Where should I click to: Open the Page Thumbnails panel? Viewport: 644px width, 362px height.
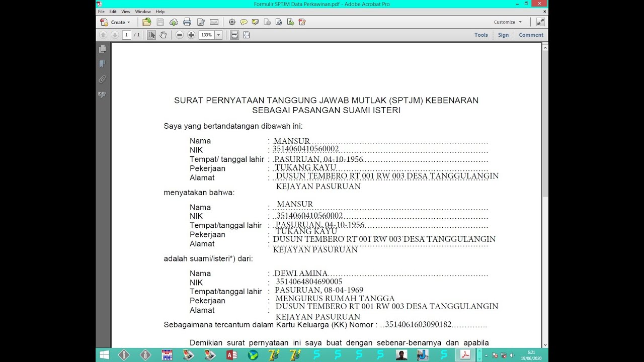[x=103, y=49]
